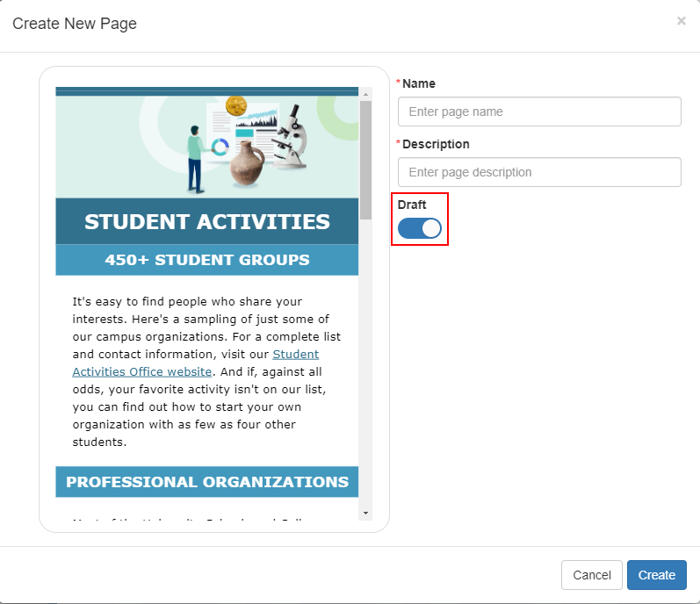Click the preview scrollbar up arrow
This screenshot has height=604, width=700.
pos(365,93)
